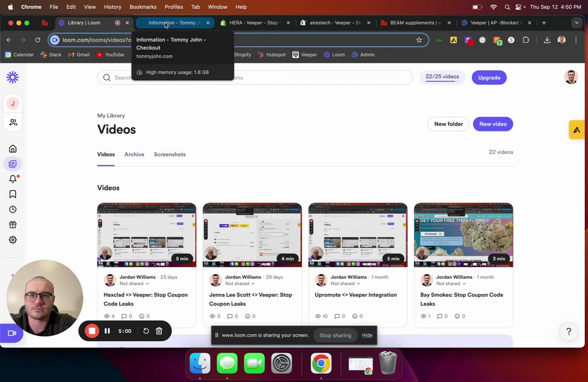Open Chrome Extensions puzzle icon
Viewport: 588px width, 382px height.
[x=526, y=40]
